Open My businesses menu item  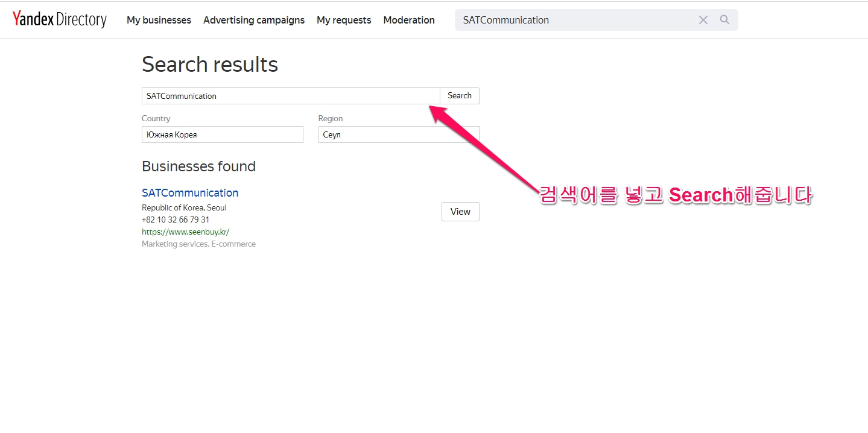(x=159, y=20)
